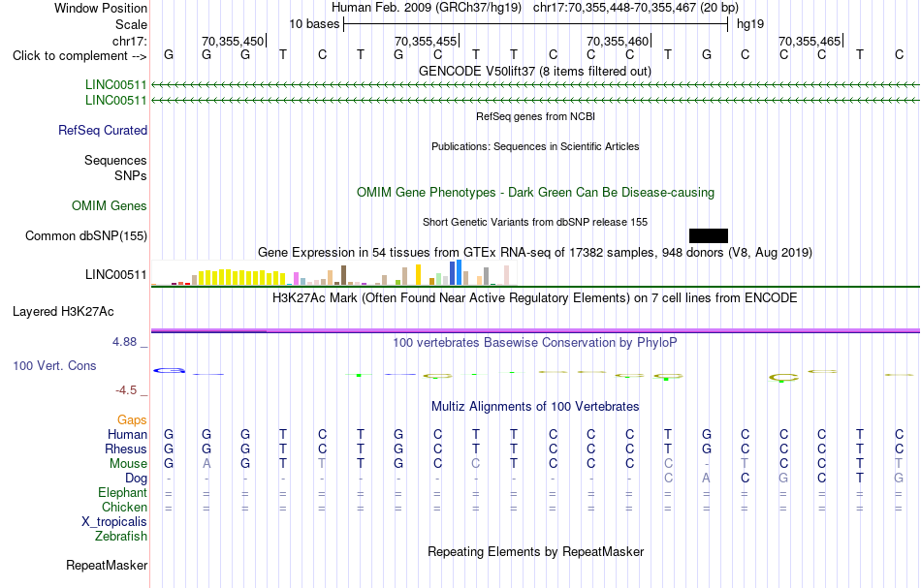The height and width of the screenshot is (588, 921).
Task: Click the PhyloP lower value -4.5
Action: pos(126,390)
